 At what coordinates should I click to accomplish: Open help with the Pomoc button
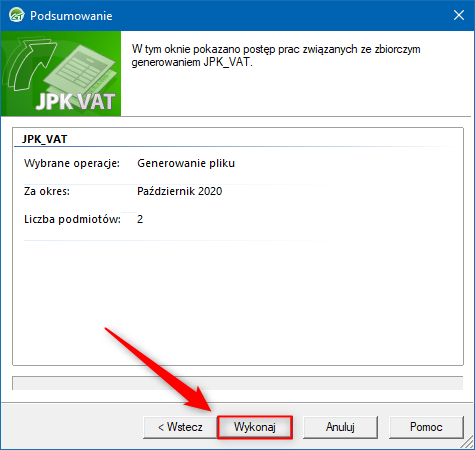click(426, 427)
